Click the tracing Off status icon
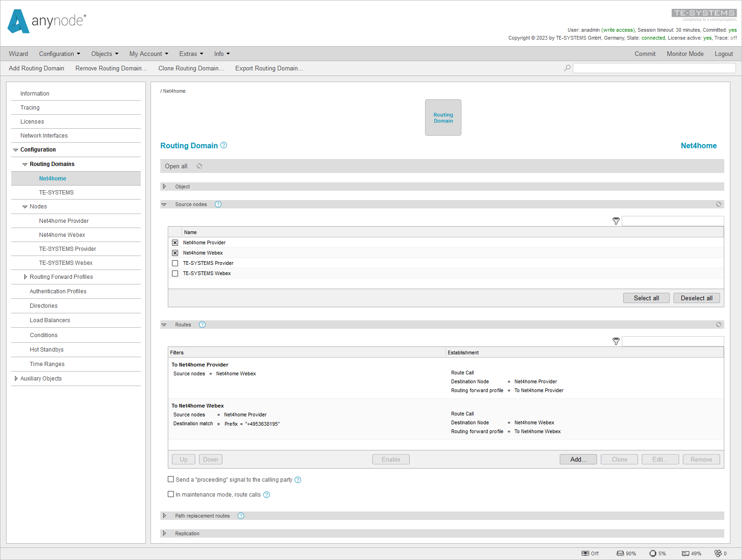742x560 pixels. pyautogui.click(x=585, y=553)
